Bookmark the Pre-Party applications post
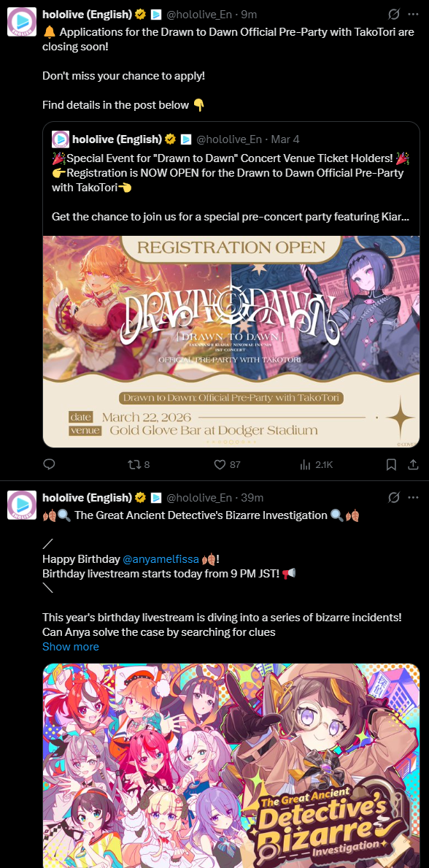This screenshot has height=868, width=429. click(x=391, y=464)
